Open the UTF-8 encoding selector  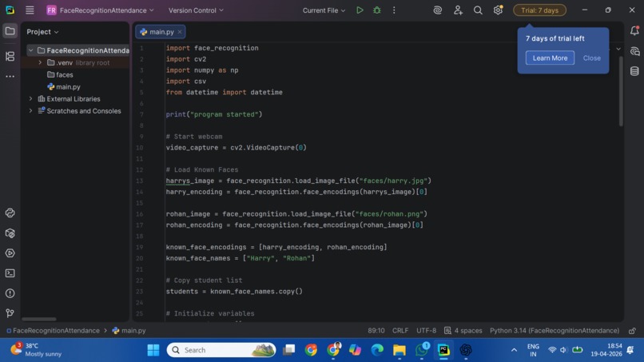coord(427,331)
